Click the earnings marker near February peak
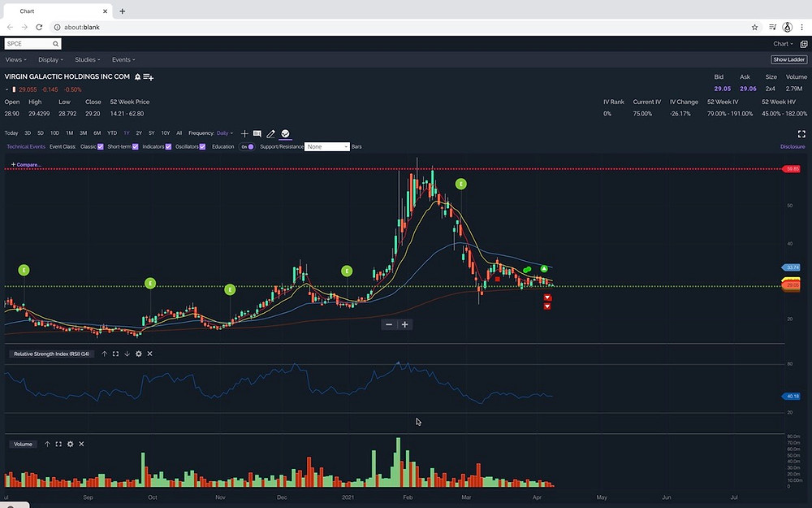812x508 pixels. pyautogui.click(x=461, y=184)
